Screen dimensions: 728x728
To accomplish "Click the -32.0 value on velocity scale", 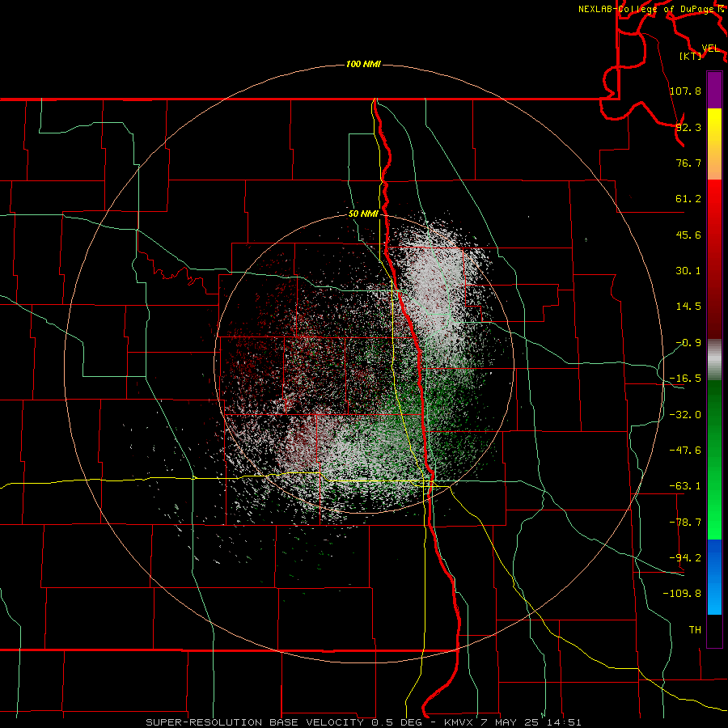I will [685, 415].
